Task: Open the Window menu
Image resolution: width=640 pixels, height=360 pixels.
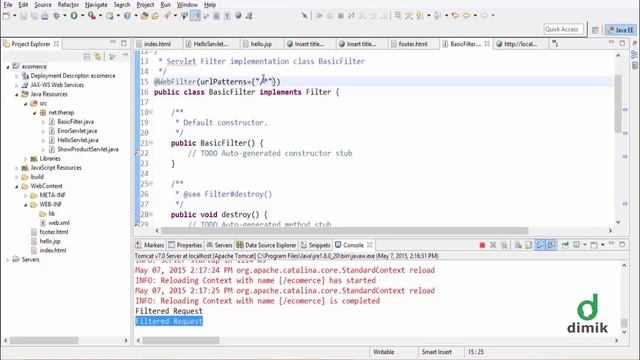Action: click(187, 5)
